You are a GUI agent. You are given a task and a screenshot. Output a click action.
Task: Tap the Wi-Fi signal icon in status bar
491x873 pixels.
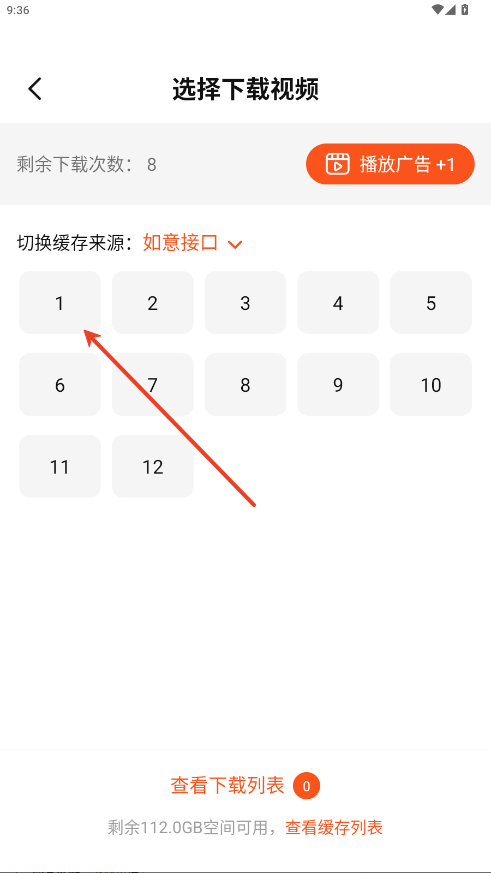coord(438,9)
